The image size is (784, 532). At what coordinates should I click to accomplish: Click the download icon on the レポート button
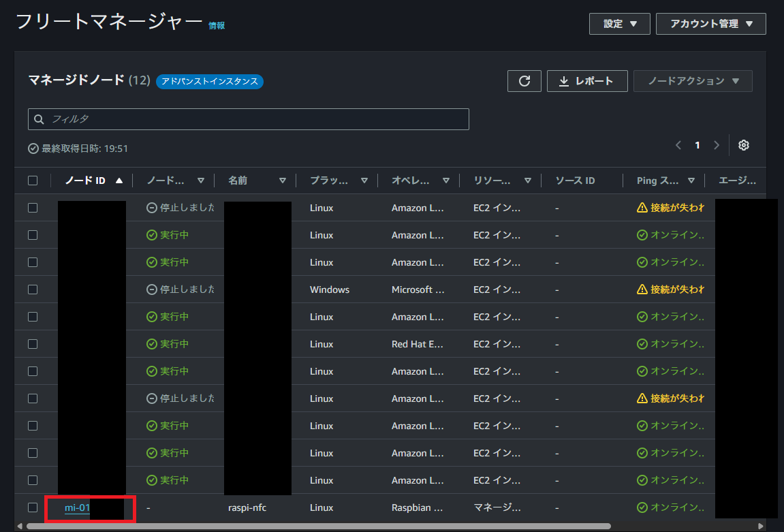(x=564, y=80)
